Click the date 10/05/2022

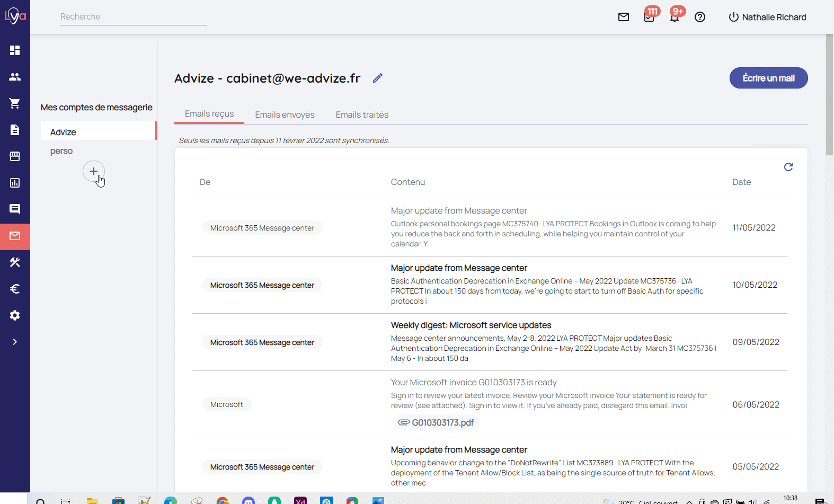755,285
